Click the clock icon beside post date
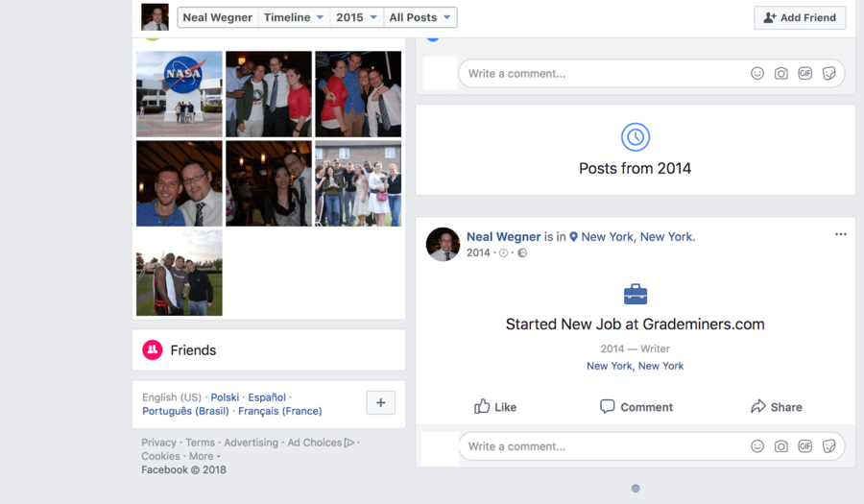This screenshot has height=504, width=864. coord(503,252)
